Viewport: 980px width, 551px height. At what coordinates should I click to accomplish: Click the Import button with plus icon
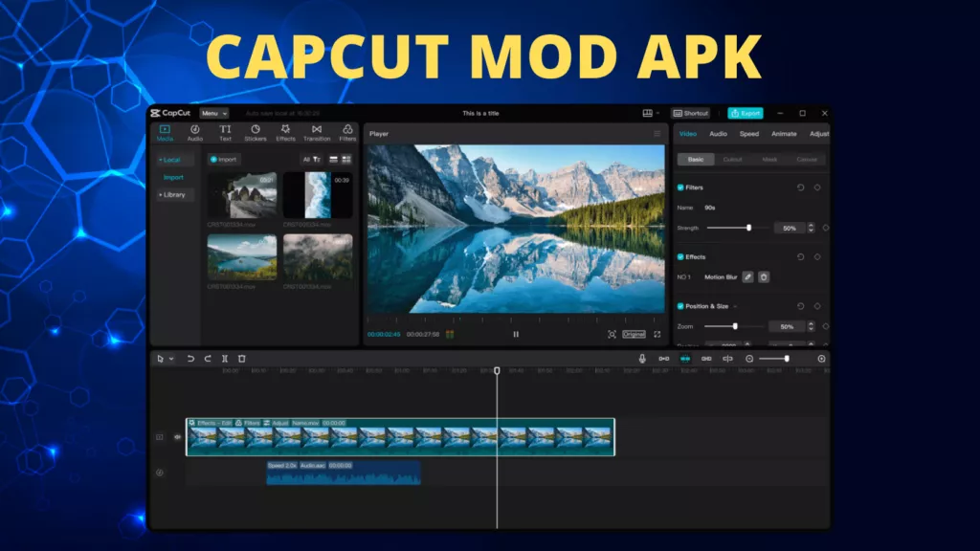click(x=223, y=160)
